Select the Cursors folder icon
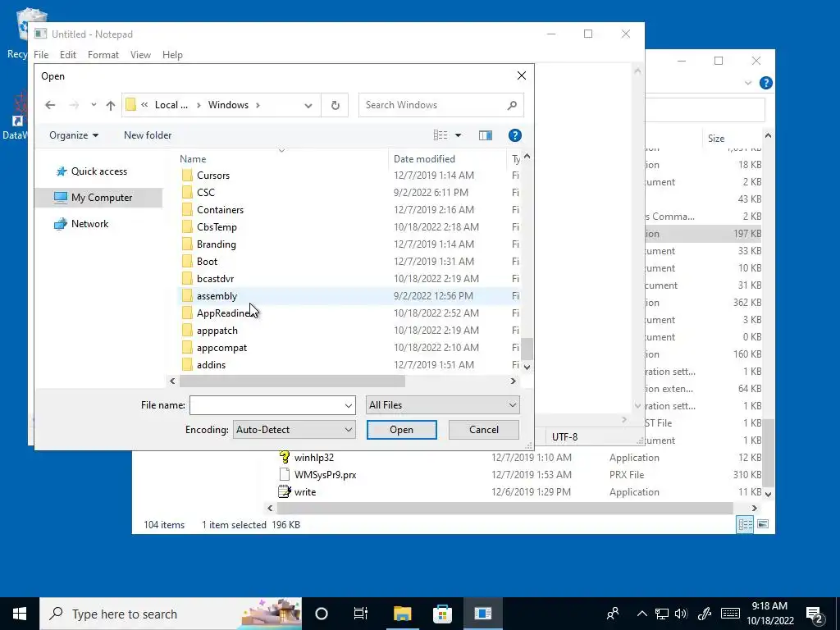Screen dimensions: 840x630 pos(187,176)
